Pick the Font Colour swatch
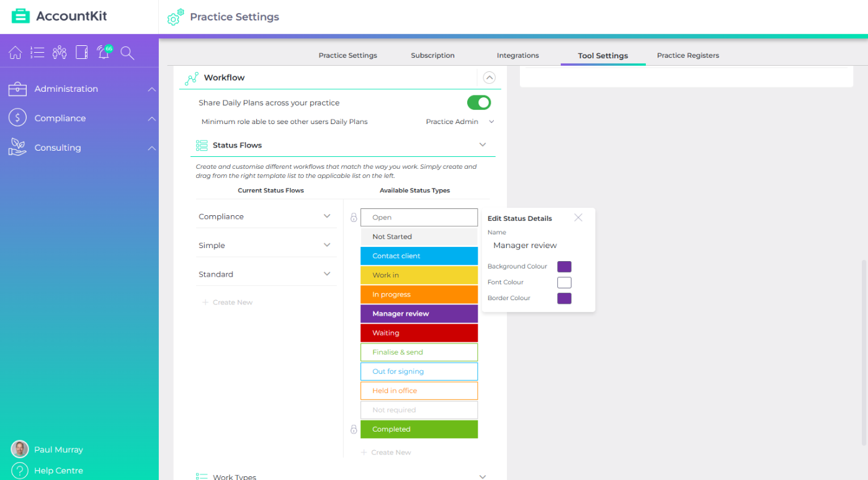The height and width of the screenshot is (480, 868). [564, 283]
